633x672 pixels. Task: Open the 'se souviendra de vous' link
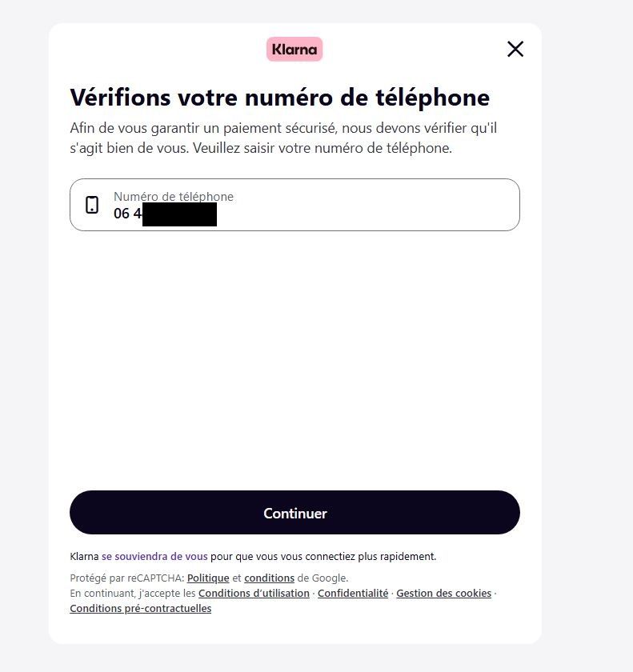pyautogui.click(x=154, y=556)
